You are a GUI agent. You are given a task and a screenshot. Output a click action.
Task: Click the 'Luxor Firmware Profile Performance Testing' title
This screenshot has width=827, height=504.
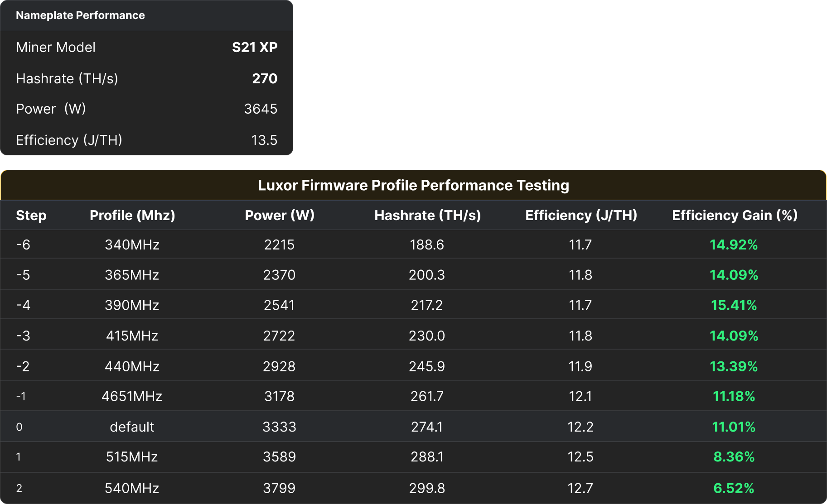point(413,185)
